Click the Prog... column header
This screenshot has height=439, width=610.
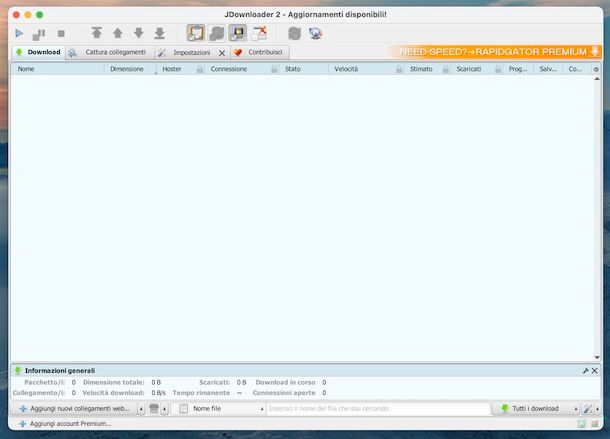518,69
